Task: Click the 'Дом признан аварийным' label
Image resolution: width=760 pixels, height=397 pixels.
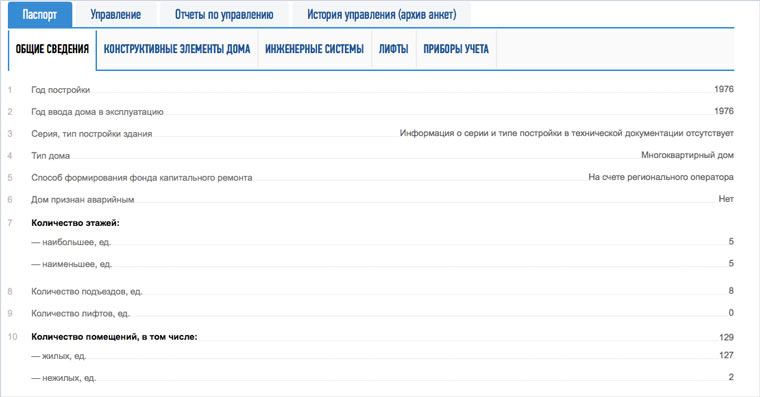Action: click(83, 200)
